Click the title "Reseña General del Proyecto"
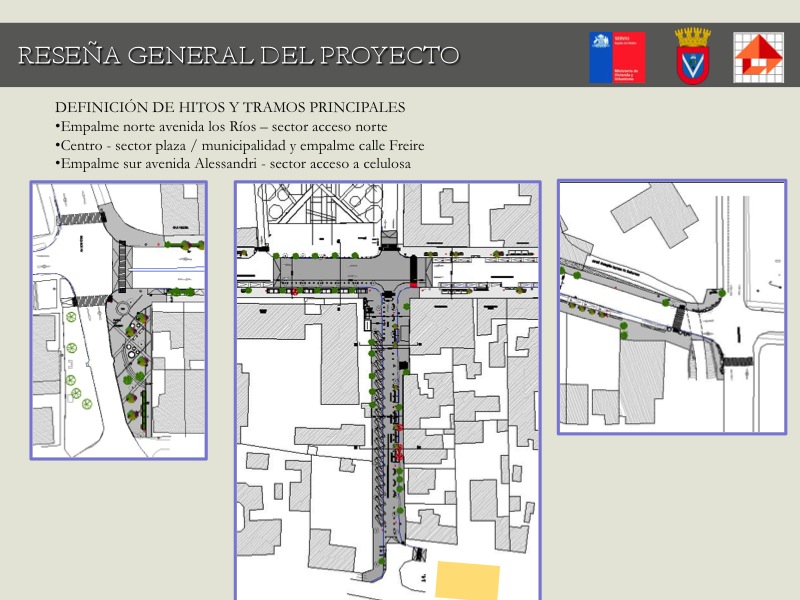The width and height of the screenshot is (800, 600). 239,55
